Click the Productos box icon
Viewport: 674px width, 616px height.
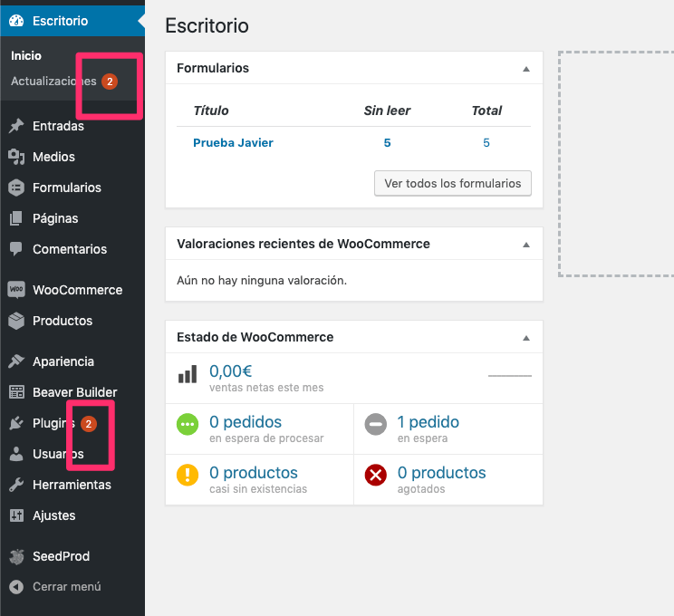(16, 321)
